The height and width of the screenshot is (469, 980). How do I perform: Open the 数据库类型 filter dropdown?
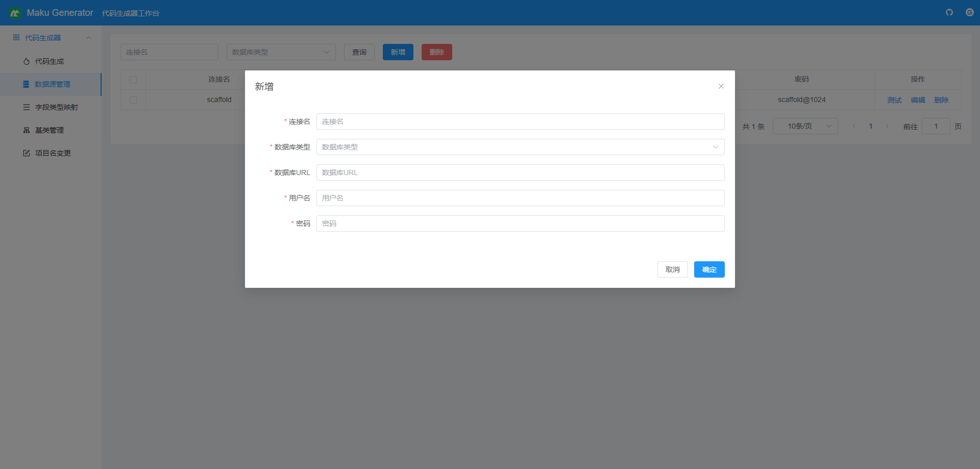[281, 52]
